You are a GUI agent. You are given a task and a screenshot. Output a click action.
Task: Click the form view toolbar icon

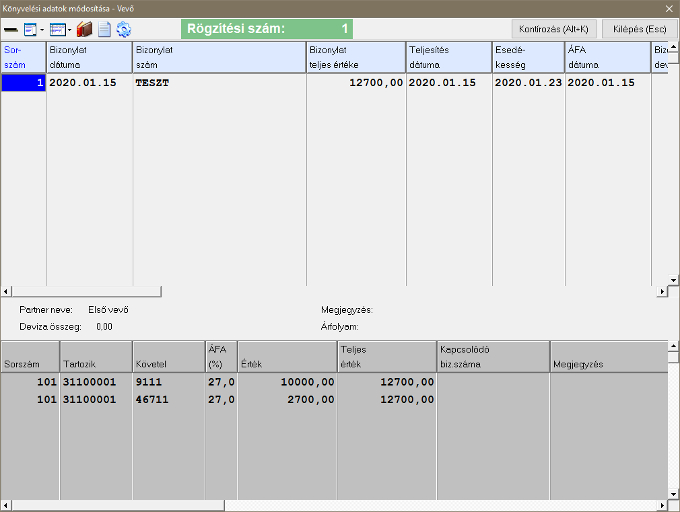pos(30,30)
